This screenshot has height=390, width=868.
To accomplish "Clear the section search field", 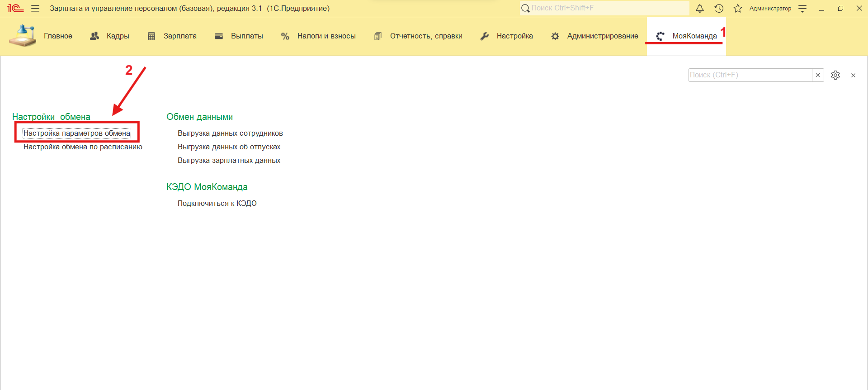I will pos(817,75).
